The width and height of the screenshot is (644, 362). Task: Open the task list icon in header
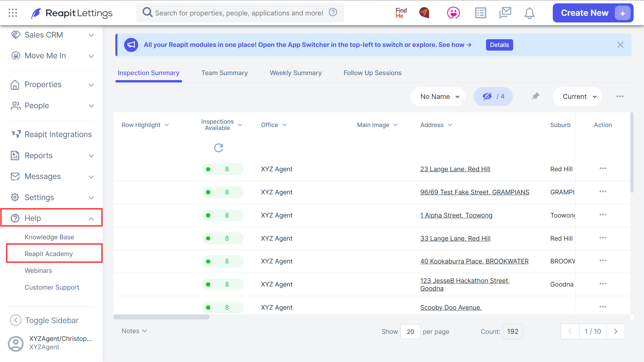tap(480, 13)
